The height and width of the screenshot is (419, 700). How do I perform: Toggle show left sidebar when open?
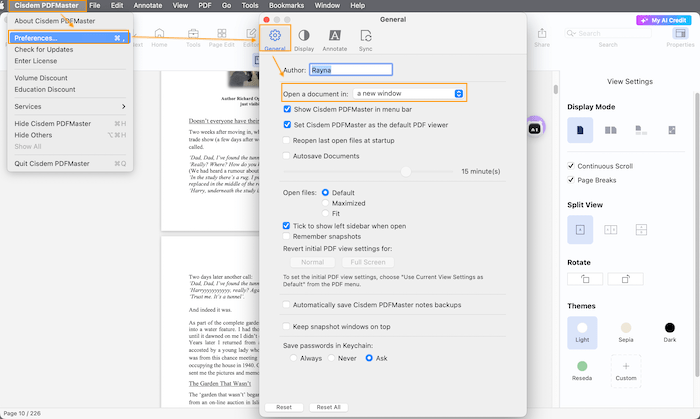pyautogui.click(x=286, y=226)
